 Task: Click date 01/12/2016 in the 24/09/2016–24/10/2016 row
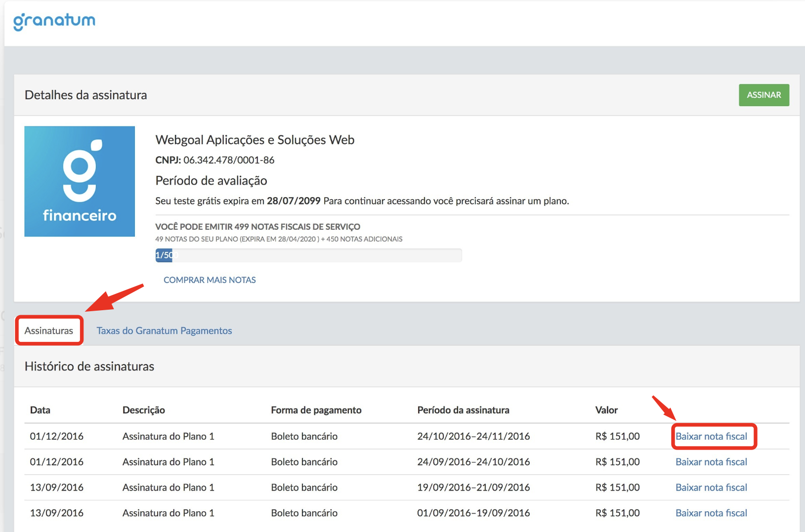[x=57, y=462]
